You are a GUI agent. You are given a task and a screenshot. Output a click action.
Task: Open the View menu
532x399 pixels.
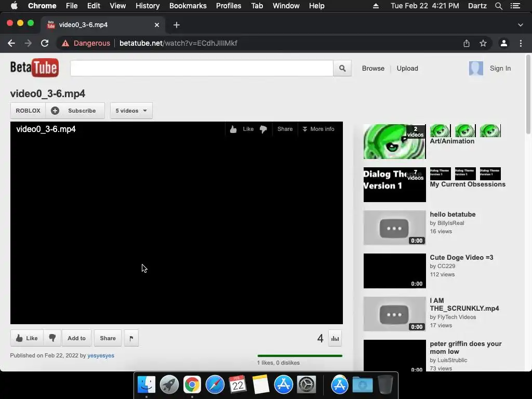click(118, 6)
